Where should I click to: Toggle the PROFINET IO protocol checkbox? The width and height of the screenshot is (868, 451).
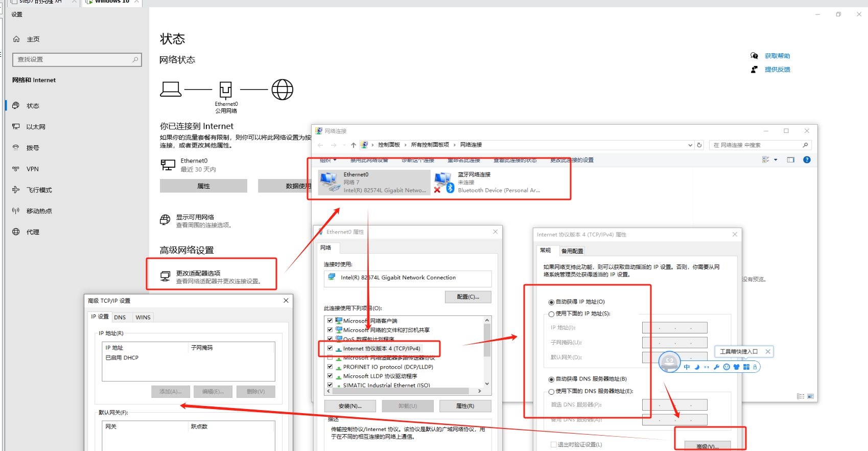click(330, 367)
